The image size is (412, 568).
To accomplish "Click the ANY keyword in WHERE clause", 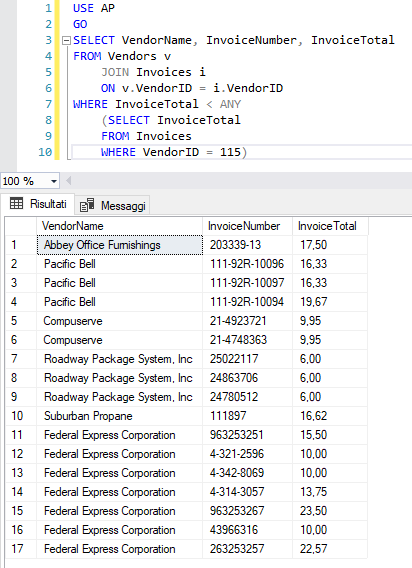I will [x=230, y=104].
